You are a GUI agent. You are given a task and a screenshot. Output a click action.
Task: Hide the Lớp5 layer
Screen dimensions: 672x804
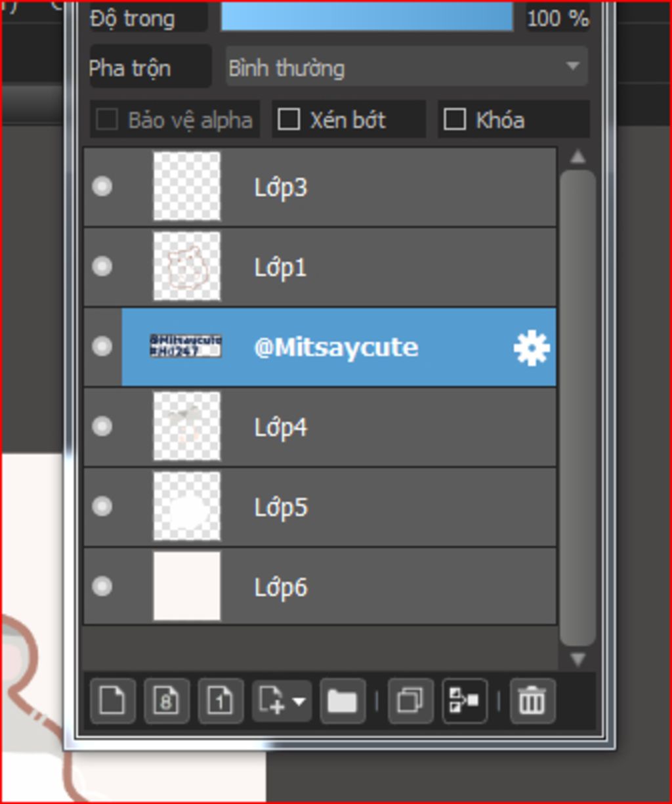[x=102, y=506]
